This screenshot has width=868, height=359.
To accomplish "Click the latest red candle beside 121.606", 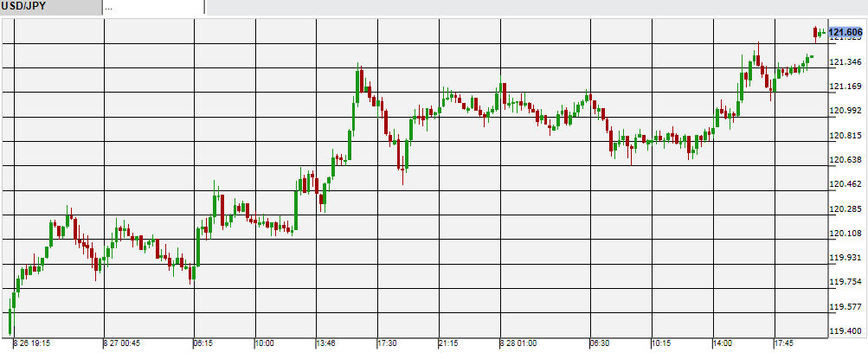I will point(815,33).
